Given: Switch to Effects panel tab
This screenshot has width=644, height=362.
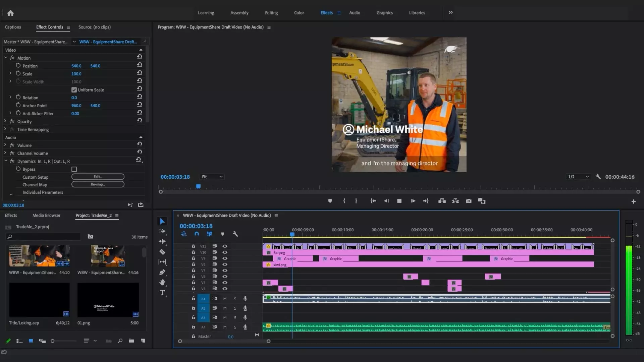Looking at the screenshot, I should 11,216.
